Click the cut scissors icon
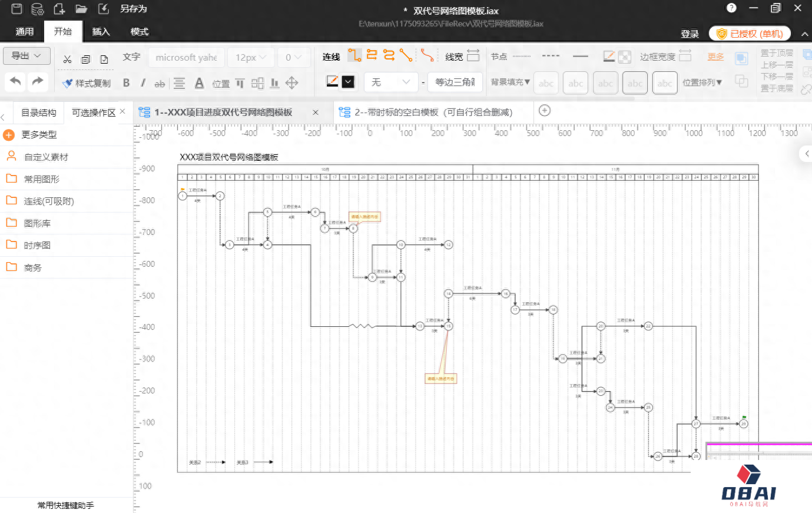This screenshot has width=812, height=513. click(x=67, y=59)
